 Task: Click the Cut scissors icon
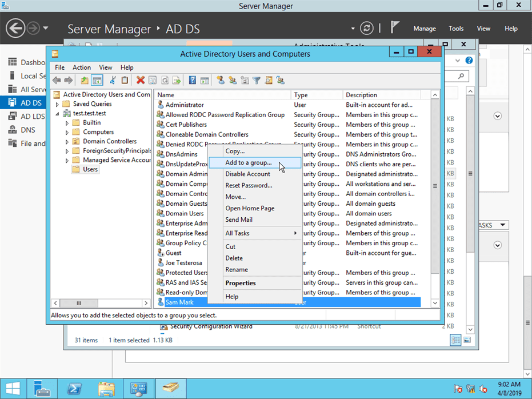pyautogui.click(x=113, y=81)
